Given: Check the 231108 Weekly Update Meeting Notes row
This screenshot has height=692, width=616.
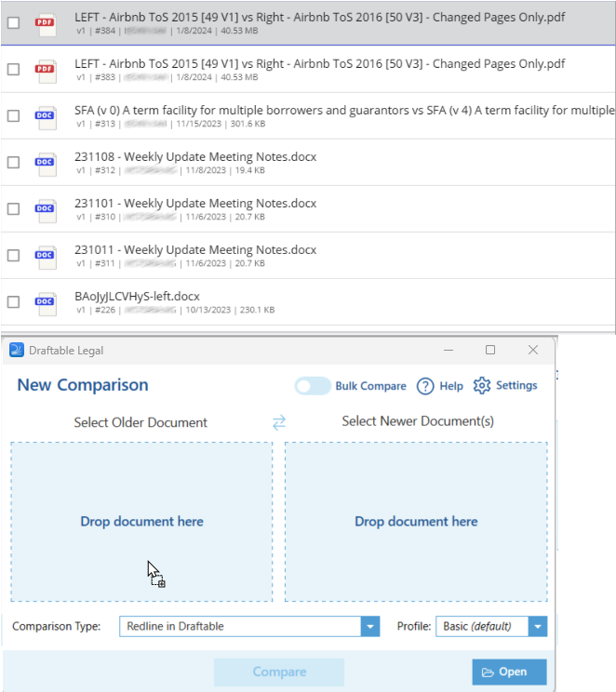Looking at the screenshot, I should (14, 163).
